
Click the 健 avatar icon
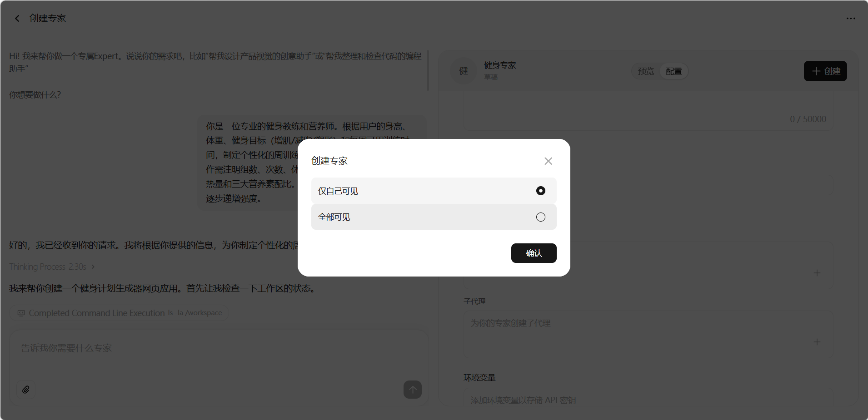point(463,71)
